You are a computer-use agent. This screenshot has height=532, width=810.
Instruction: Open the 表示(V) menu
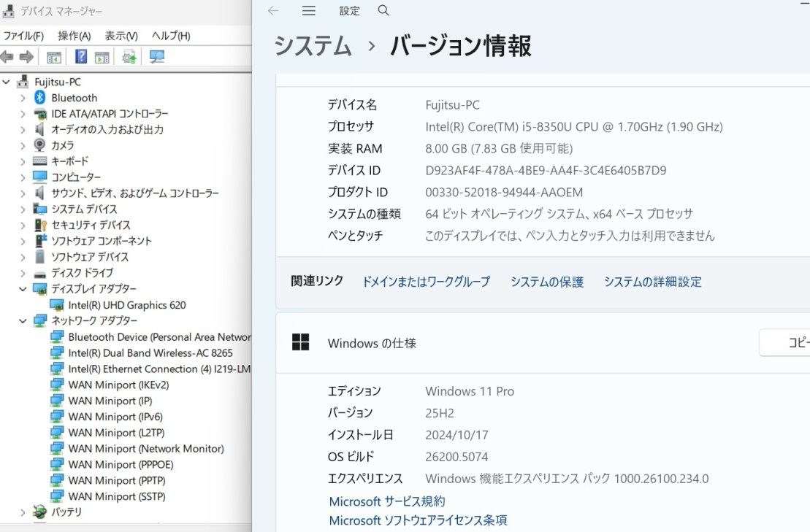(x=121, y=34)
